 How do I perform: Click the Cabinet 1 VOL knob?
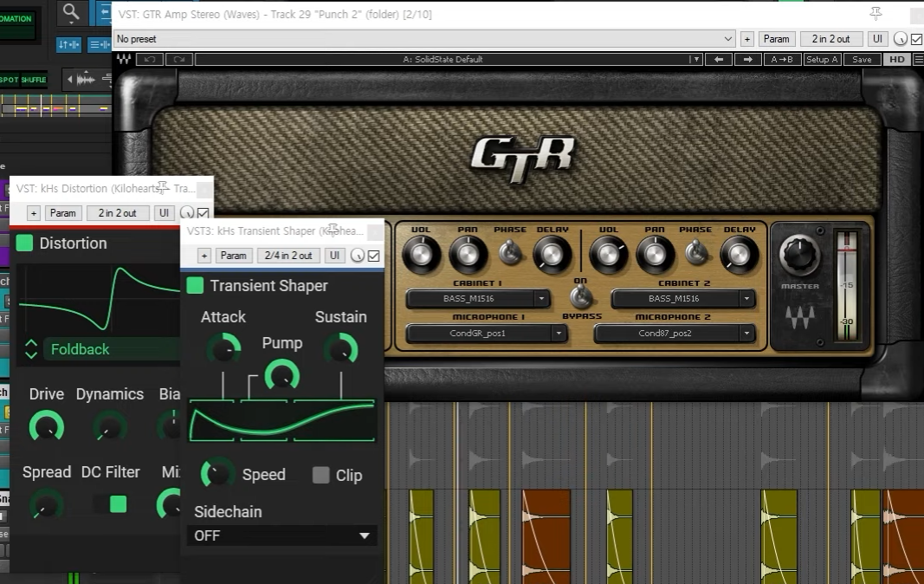(x=421, y=254)
